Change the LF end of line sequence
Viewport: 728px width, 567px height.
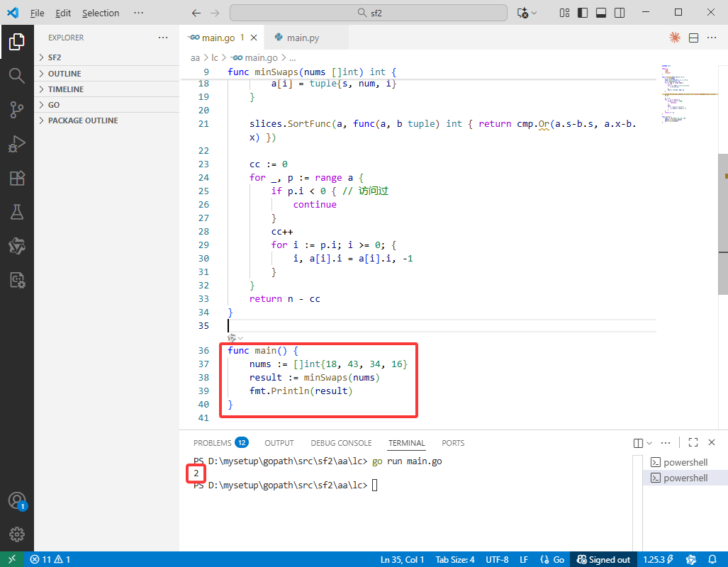pos(524,559)
